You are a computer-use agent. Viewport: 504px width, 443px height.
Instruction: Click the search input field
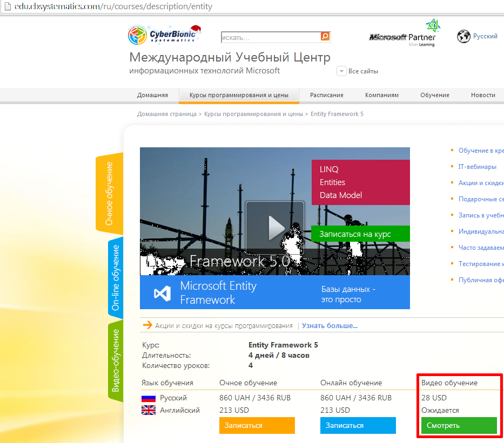270,37
